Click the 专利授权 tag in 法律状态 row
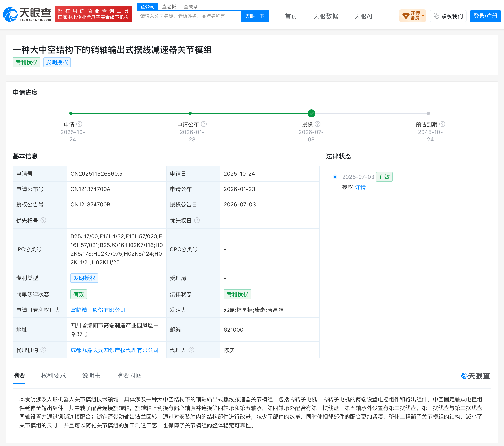Image resolution: width=504 pixels, height=446 pixels. tap(237, 294)
